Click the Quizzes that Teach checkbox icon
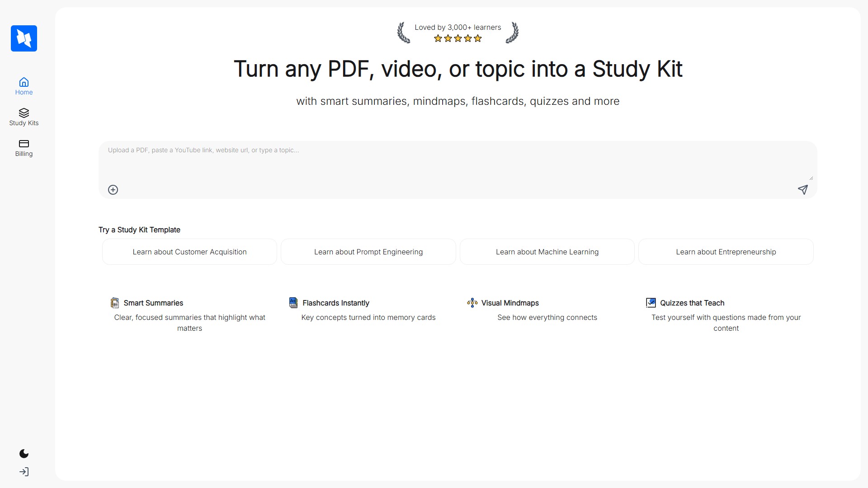Viewport: 868px width, 488px height. click(x=651, y=303)
